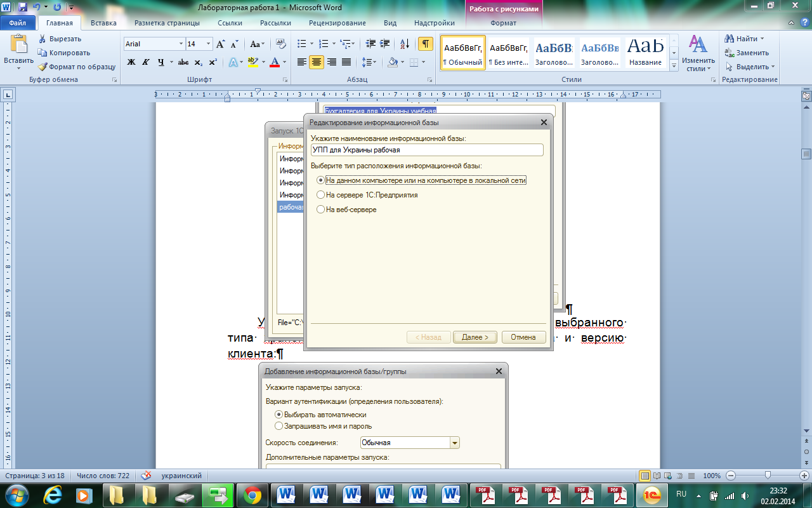Click the Sort (А-Я) icon

coord(404,44)
